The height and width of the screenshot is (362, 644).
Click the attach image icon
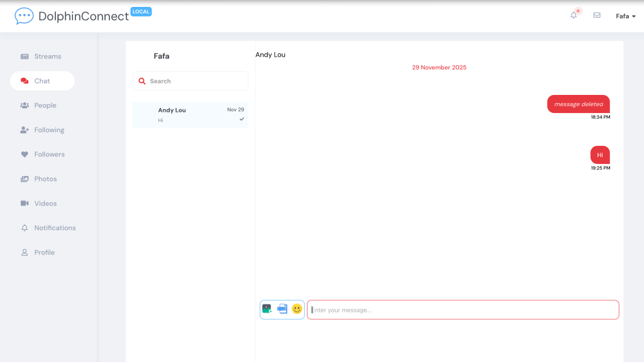tap(267, 309)
